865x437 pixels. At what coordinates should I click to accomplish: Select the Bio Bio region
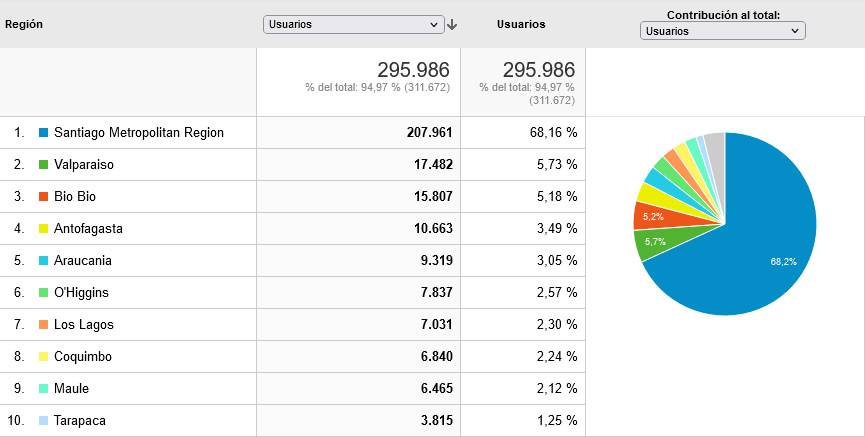click(75, 196)
